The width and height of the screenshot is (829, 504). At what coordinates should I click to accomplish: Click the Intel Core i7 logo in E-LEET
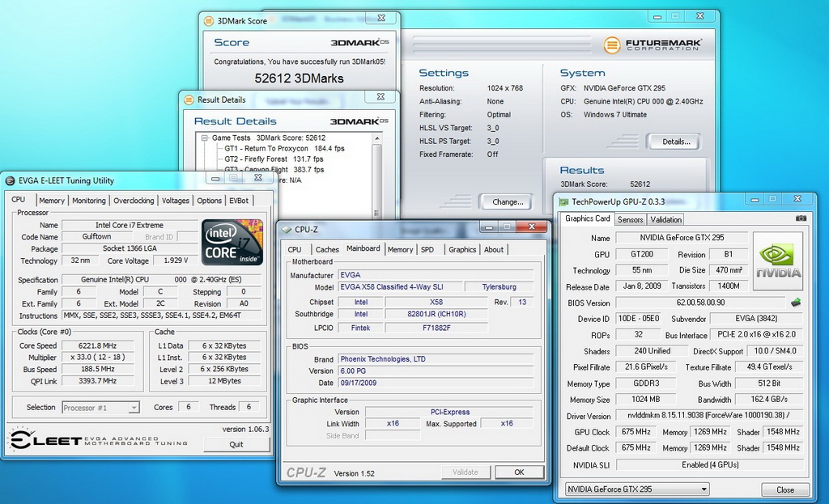click(232, 242)
